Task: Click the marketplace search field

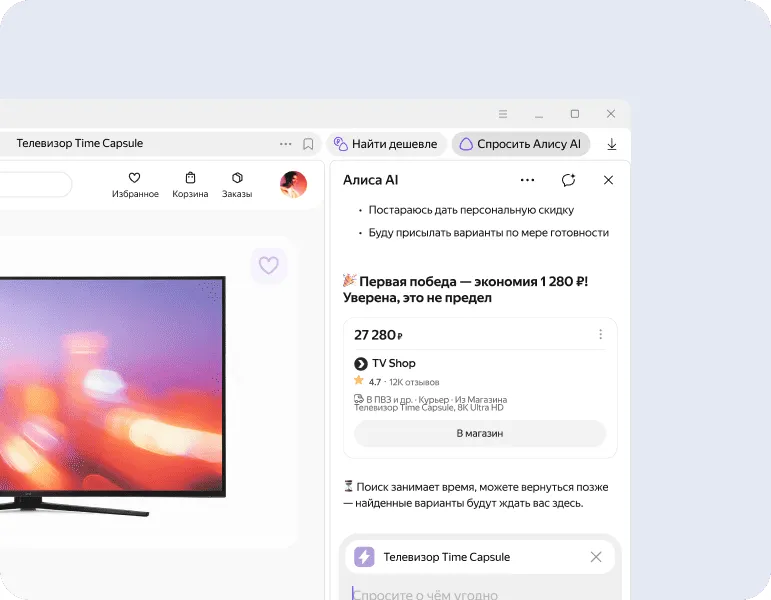Action: pyautogui.click(x=34, y=184)
